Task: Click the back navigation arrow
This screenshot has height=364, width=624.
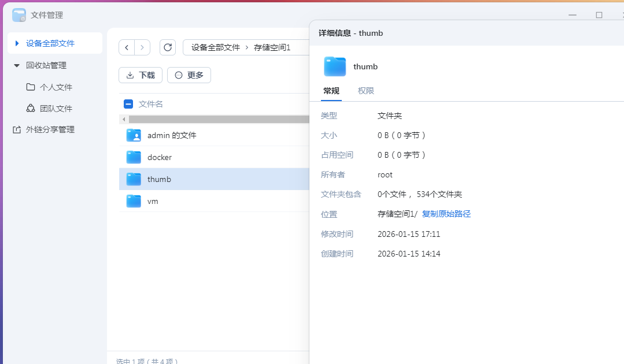Action: [x=127, y=47]
